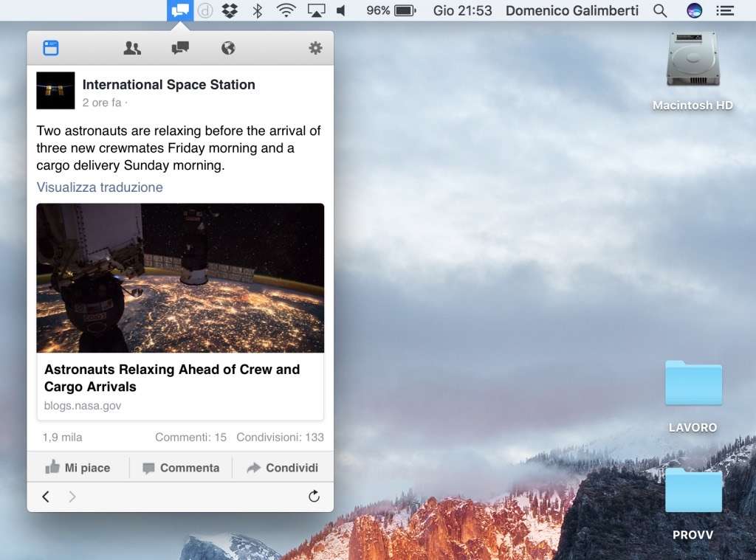Open Wi-Fi menu in menu bar
This screenshot has height=560, width=756.
click(285, 10)
